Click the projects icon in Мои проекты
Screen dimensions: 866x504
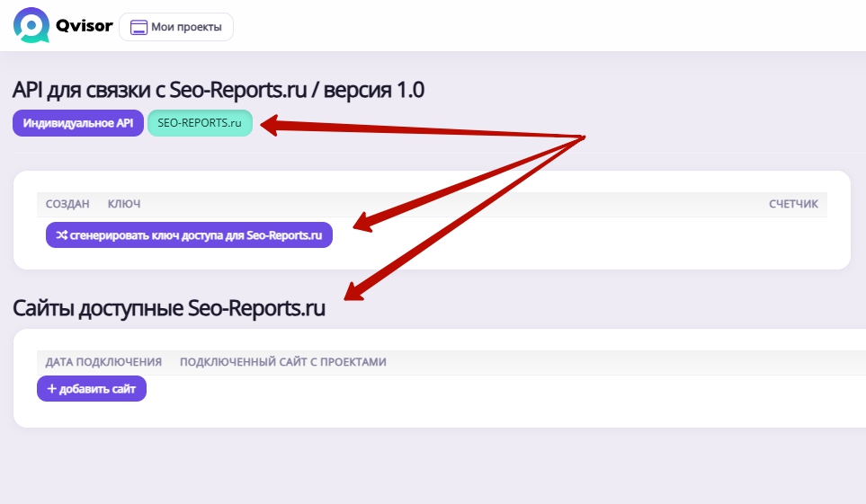pos(138,27)
